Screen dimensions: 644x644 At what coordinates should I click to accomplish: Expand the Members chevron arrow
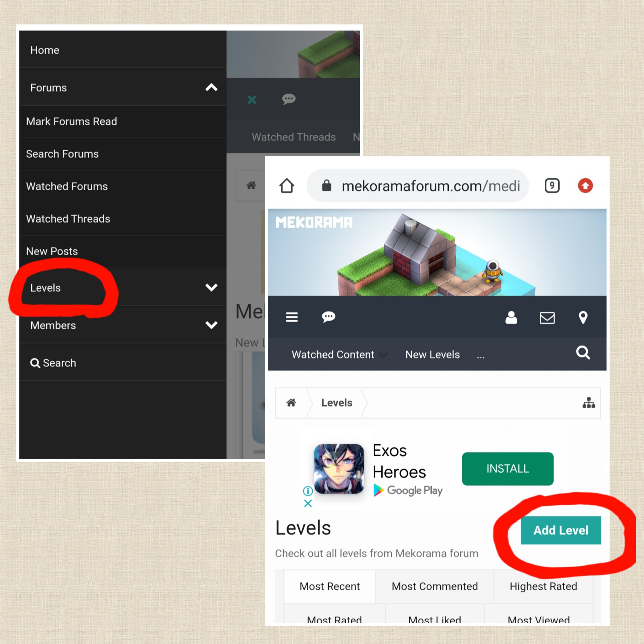(211, 325)
